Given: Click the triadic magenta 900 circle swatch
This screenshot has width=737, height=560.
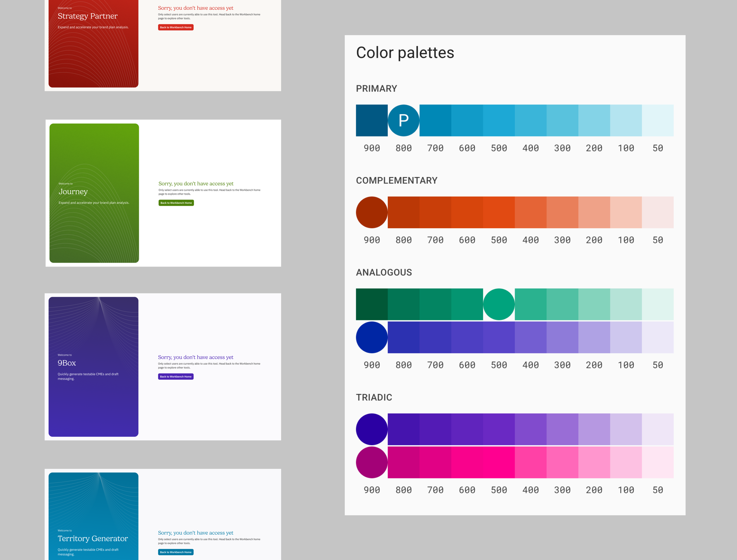Looking at the screenshot, I should click(x=371, y=462).
